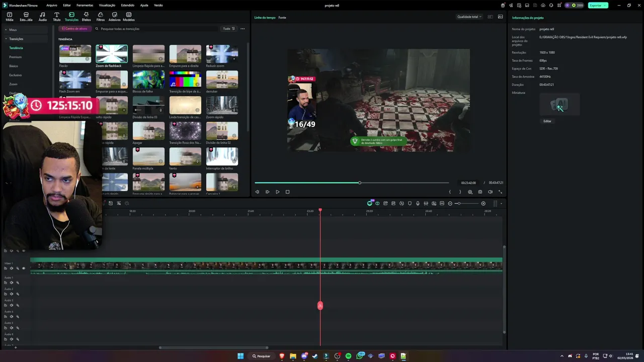
Task: Open the Visualização menu
Action: point(107,5)
